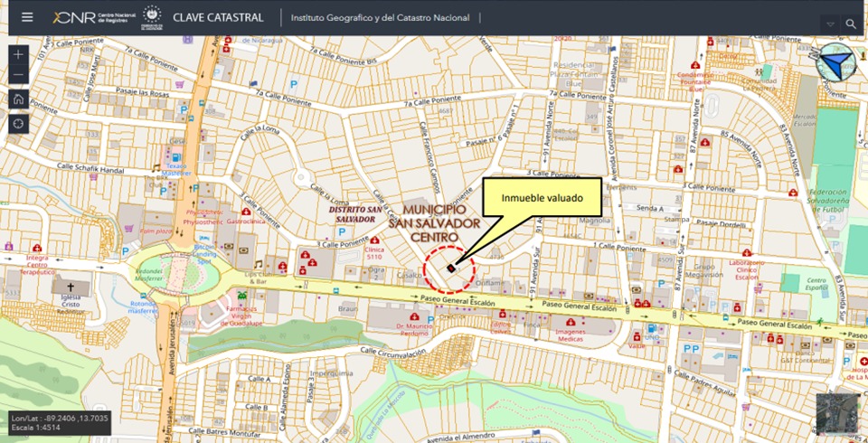Click the CNR Centro Nacional de Registros logo
868x443 pixels.
pyautogui.click(x=90, y=17)
